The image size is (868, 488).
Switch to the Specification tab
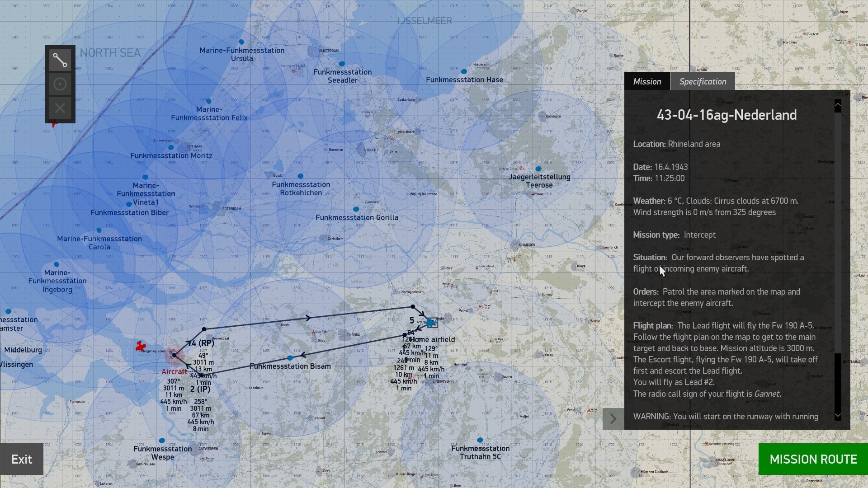(x=703, y=81)
